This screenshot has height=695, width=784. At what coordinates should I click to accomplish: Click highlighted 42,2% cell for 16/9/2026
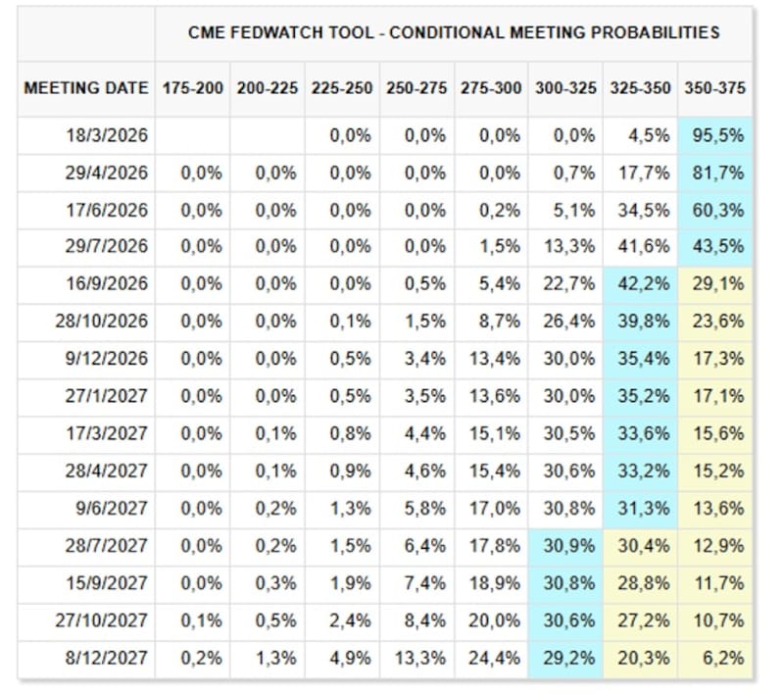click(645, 284)
